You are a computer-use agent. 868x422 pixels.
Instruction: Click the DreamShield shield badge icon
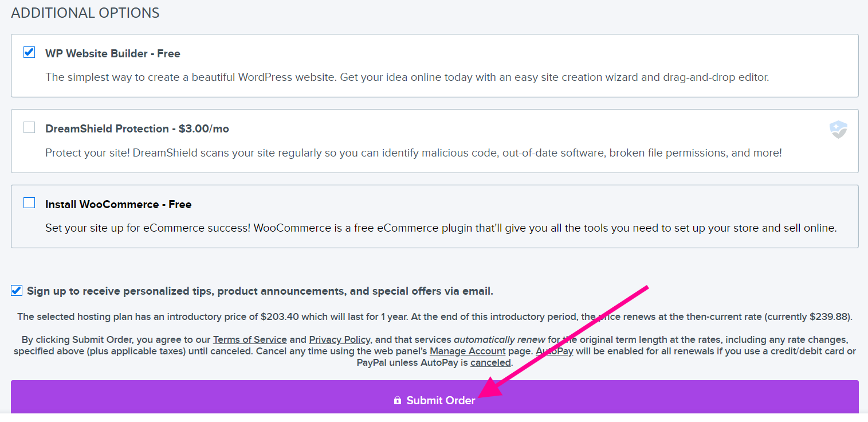click(x=838, y=130)
